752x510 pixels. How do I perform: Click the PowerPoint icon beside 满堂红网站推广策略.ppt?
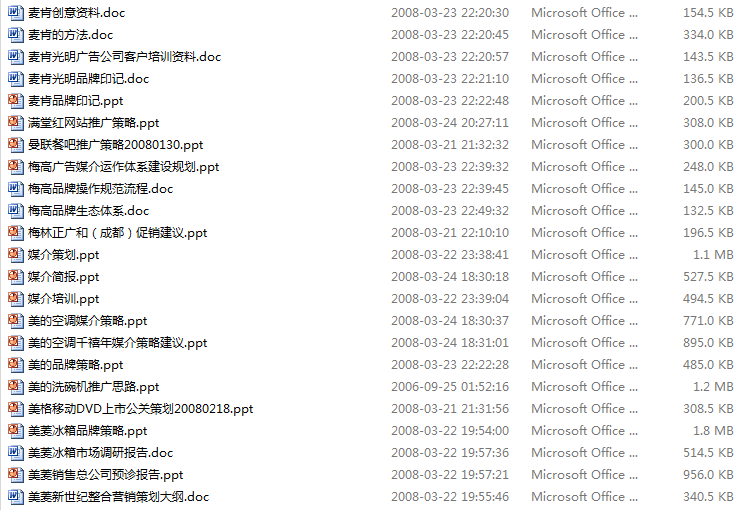point(15,123)
